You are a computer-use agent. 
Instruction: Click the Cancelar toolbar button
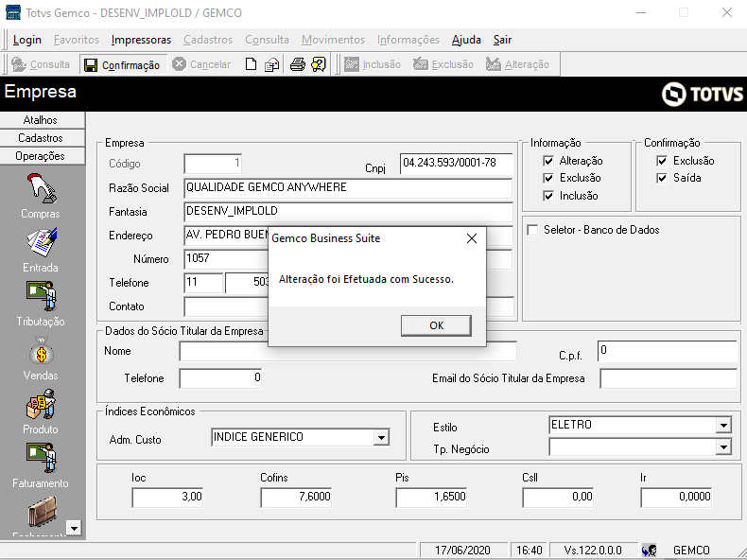202,64
